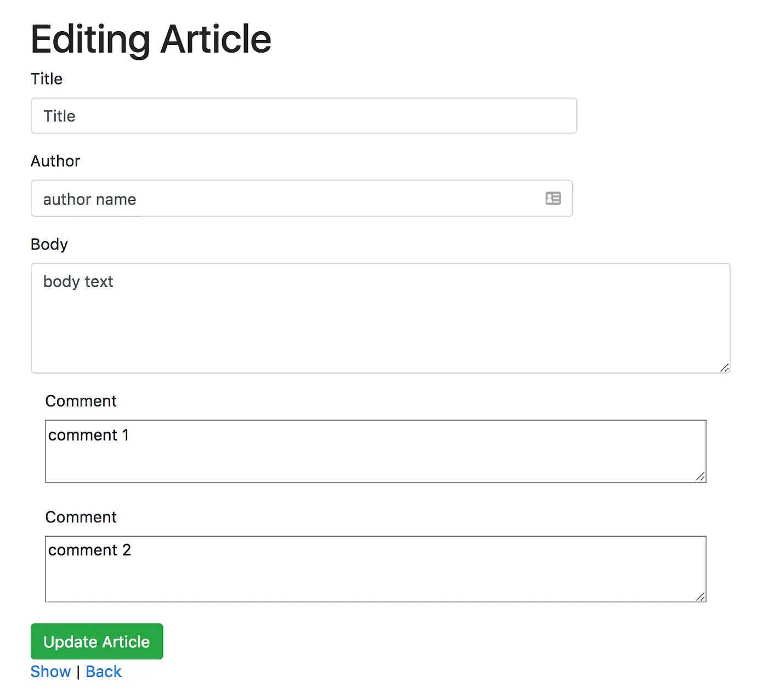Image resolution: width=768 pixels, height=700 pixels.
Task: Click the Body field label
Action: point(49,244)
